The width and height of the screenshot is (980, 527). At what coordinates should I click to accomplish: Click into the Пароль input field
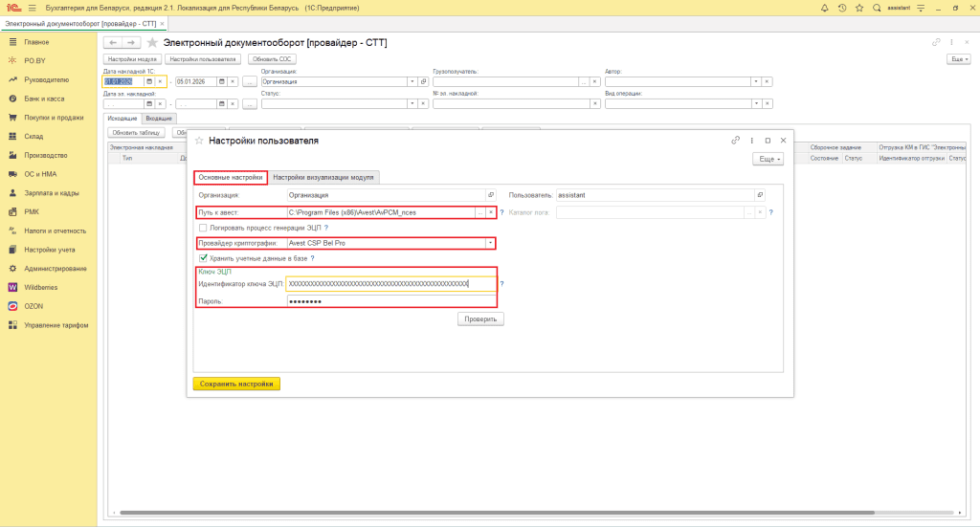point(390,301)
